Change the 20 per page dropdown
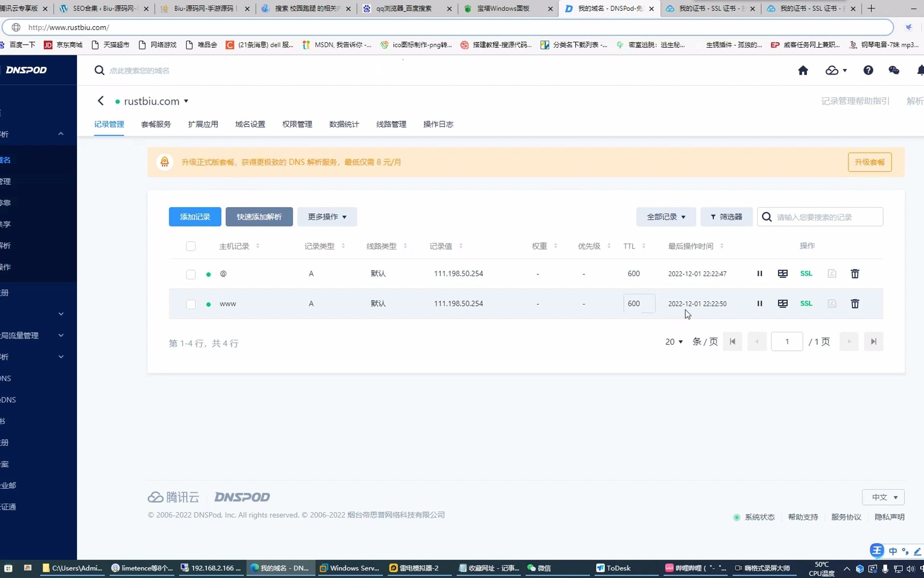924x578 pixels. [674, 342]
